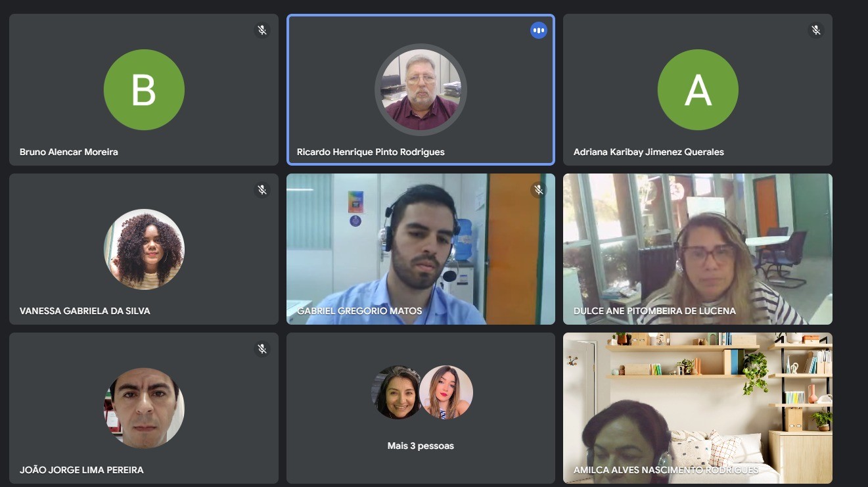This screenshot has height=487, width=868.
Task: Open the Mais 3 pessoas tile
Action: click(421, 408)
